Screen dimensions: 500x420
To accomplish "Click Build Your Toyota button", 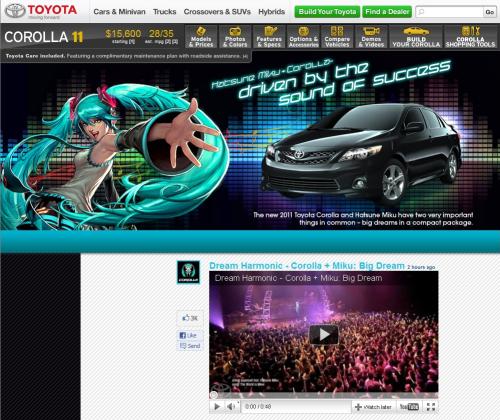I will click(x=327, y=12).
